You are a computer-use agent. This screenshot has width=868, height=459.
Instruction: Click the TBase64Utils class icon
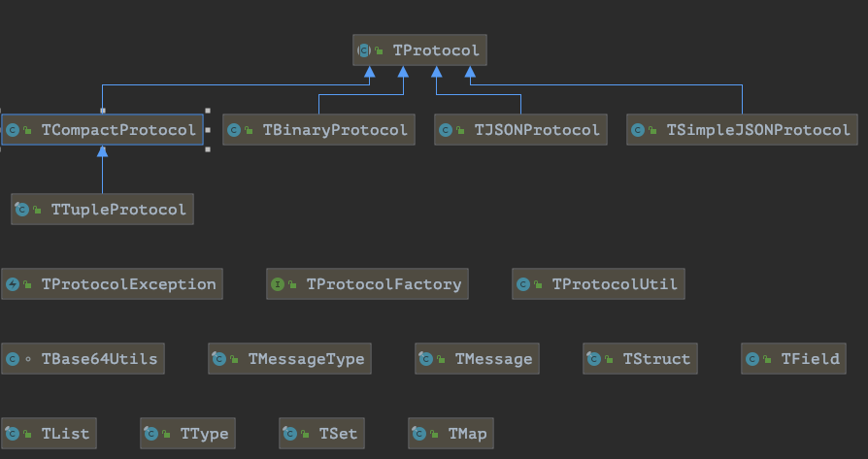pyautogui.click(x=13, y=359)
